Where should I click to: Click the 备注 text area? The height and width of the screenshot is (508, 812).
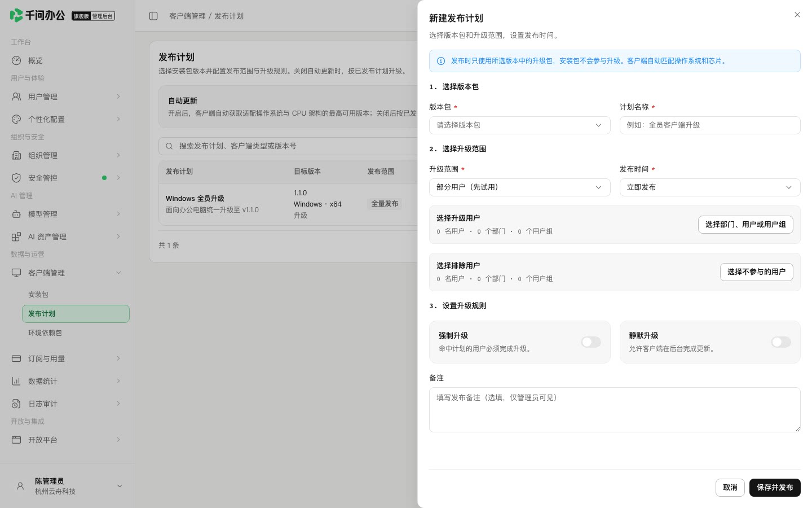point(615,410)
